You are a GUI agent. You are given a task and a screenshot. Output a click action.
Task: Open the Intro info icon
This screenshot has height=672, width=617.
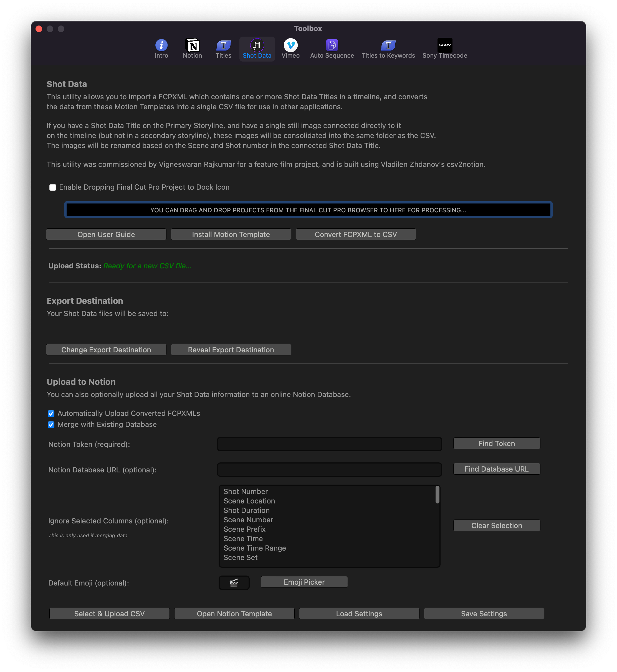coord(161,45)
